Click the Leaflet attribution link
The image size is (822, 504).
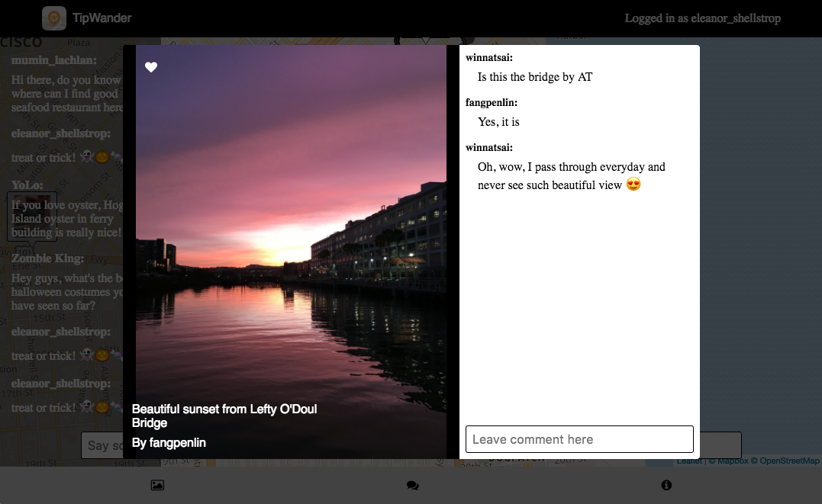click(689, 461)
